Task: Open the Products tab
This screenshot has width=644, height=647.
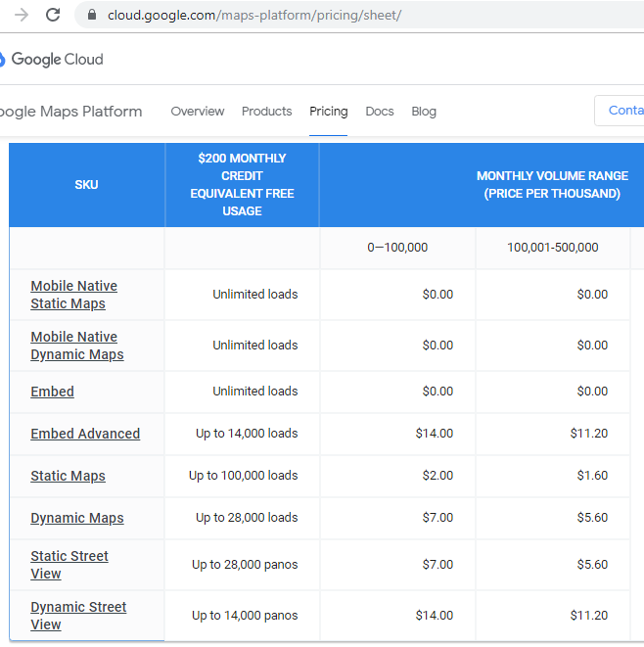Action: click(266, 111)
